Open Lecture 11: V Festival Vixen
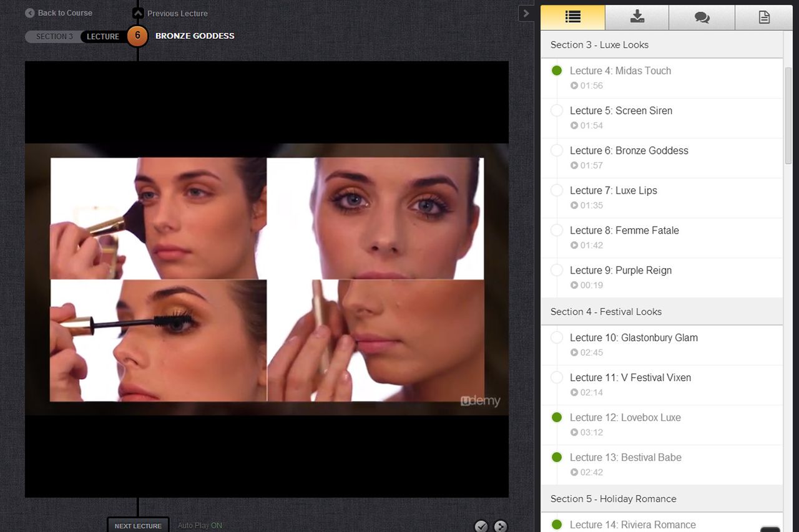The height and width of the screenshot is (532, 799). pos(630,377)
